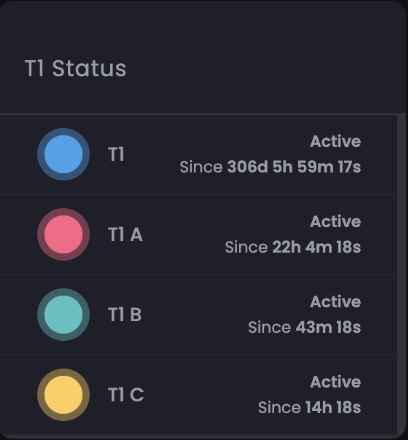
Task: Click the Active status text for T1
Action: click(335, 141)
